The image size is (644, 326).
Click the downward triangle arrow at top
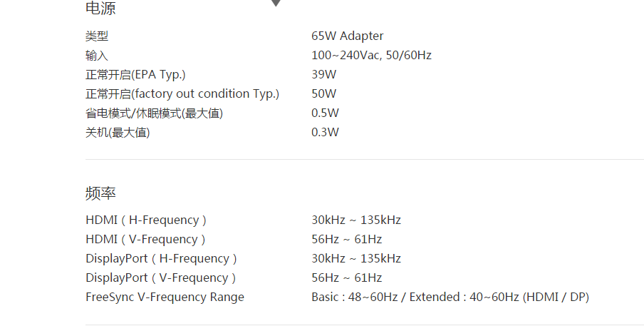point(276,3)
